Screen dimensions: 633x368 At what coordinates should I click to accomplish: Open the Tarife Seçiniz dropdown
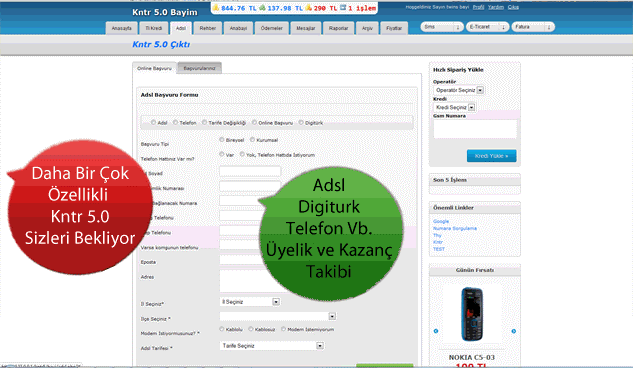(x=272, y=346)
